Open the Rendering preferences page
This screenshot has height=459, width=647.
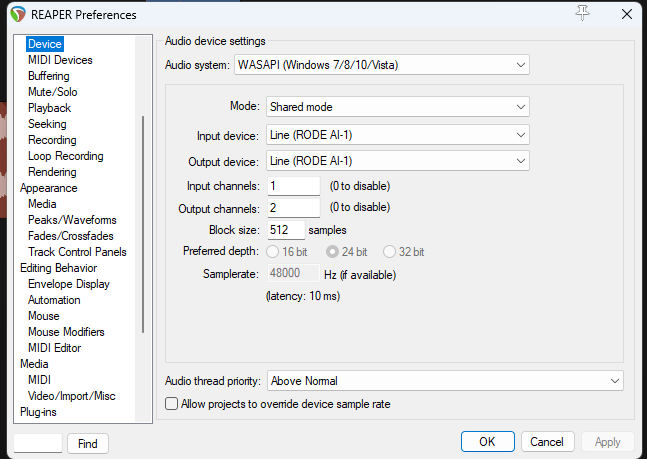52,172
